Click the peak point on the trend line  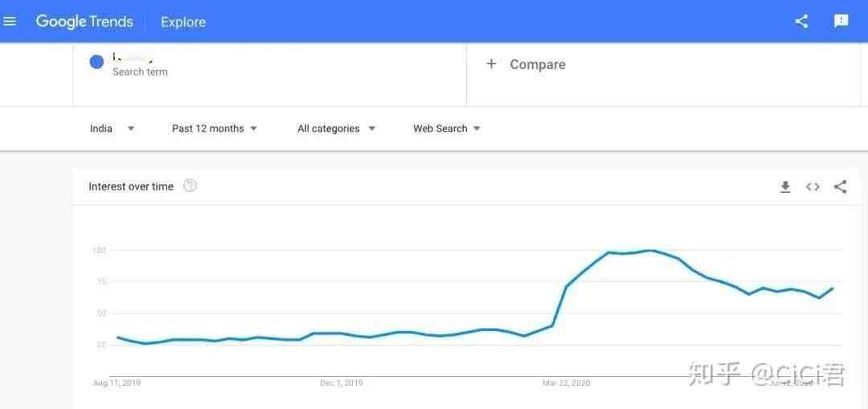(651, 251)
